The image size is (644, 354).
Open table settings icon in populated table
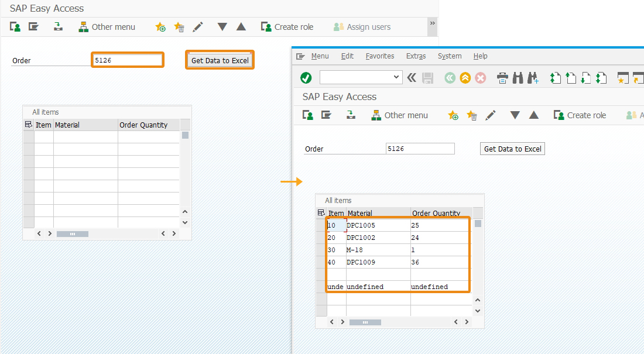coord(321,213)
